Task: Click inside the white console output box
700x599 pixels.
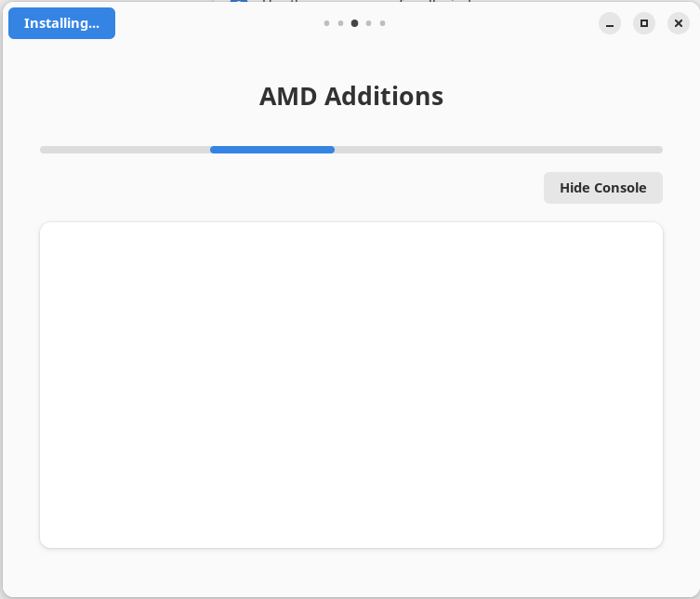Action: pyautogui.click(x=350, y=384)
